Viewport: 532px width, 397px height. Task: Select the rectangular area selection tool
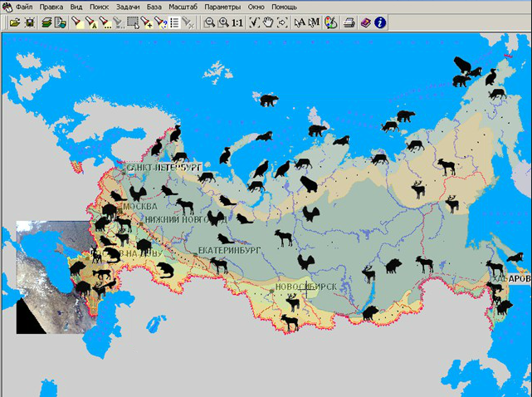coord(132,23)
